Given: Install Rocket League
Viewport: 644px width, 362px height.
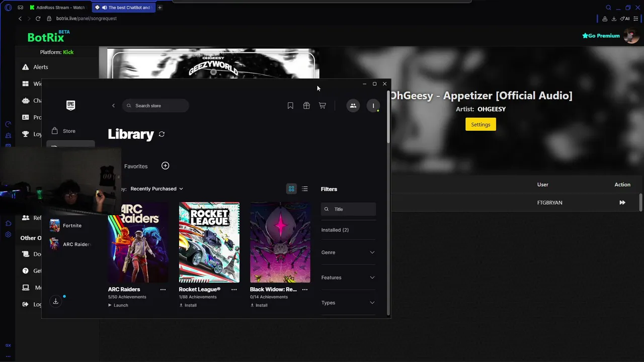Looking at the screenshot, I should point(188,305).
